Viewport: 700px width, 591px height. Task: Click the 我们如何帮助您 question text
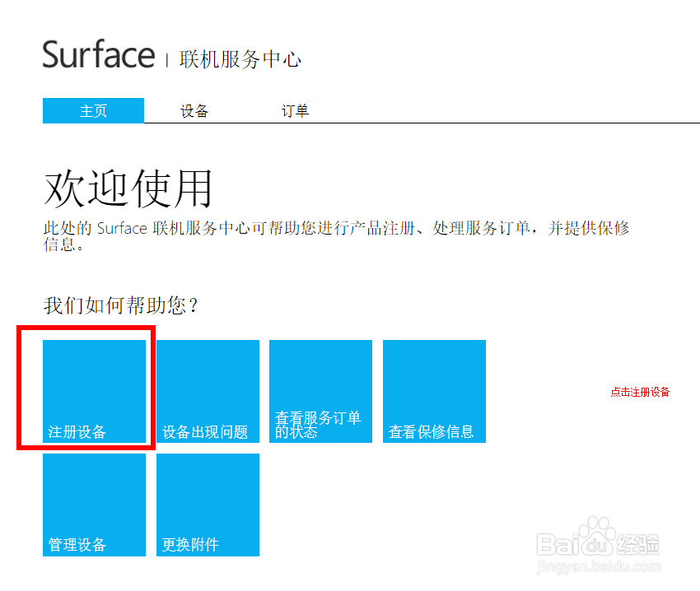click(118, 305)
